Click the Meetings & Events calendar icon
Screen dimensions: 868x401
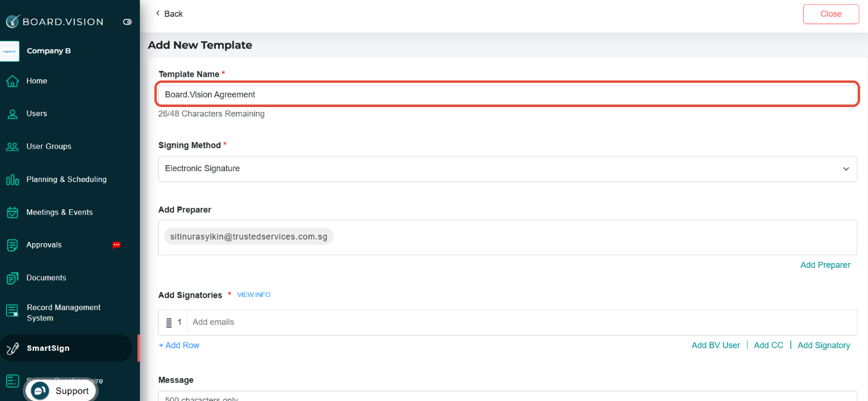[x=12, y=212]
